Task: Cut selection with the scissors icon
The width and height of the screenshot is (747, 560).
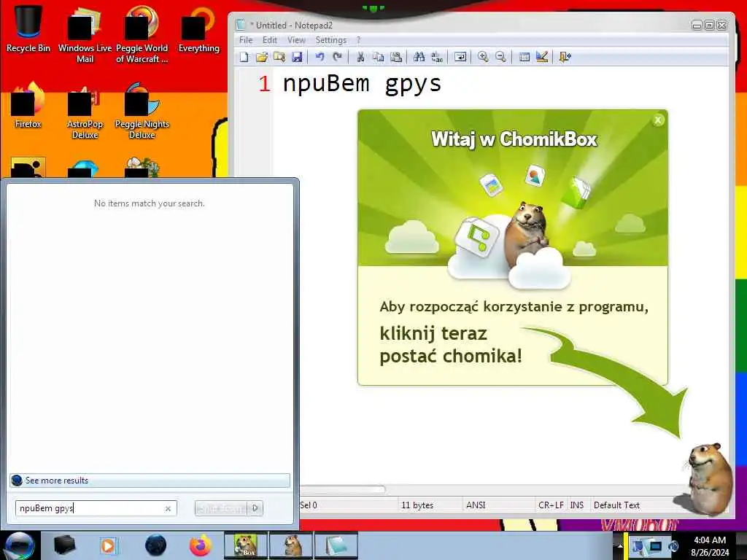Action: (360, 57)
